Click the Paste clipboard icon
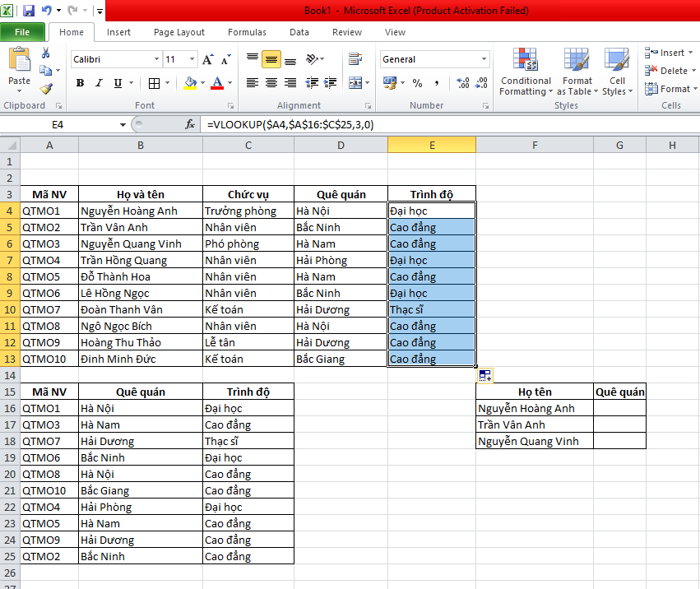Screen dimensions: 700x589 point(19,60)
